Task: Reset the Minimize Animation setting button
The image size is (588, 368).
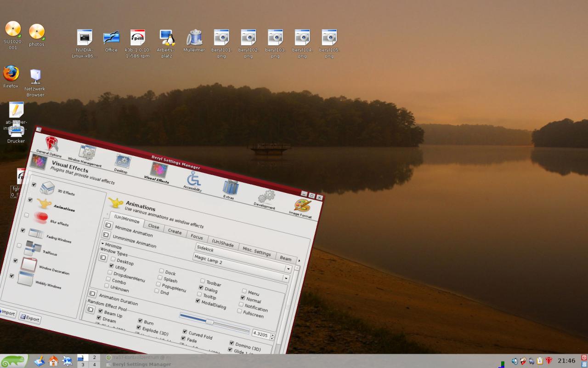Action: 108,225
